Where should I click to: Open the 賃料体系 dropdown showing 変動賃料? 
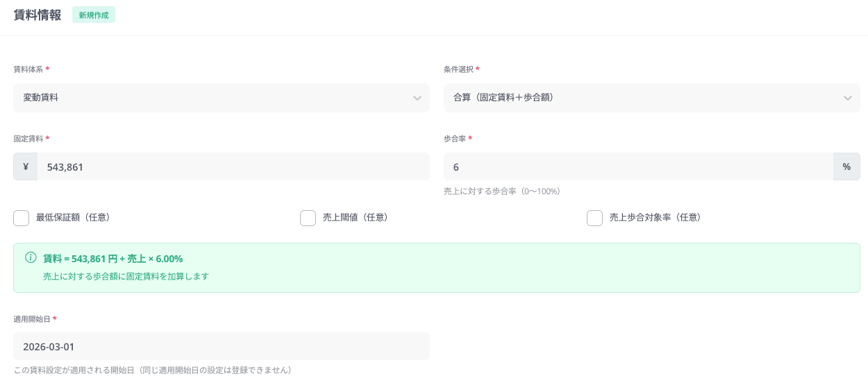(x=221, y=98)
